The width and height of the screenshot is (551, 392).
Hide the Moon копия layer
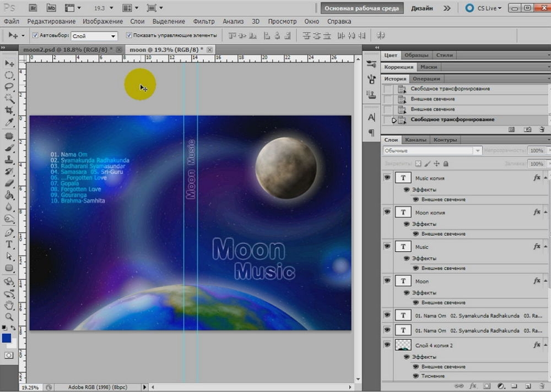pos(387,212)
